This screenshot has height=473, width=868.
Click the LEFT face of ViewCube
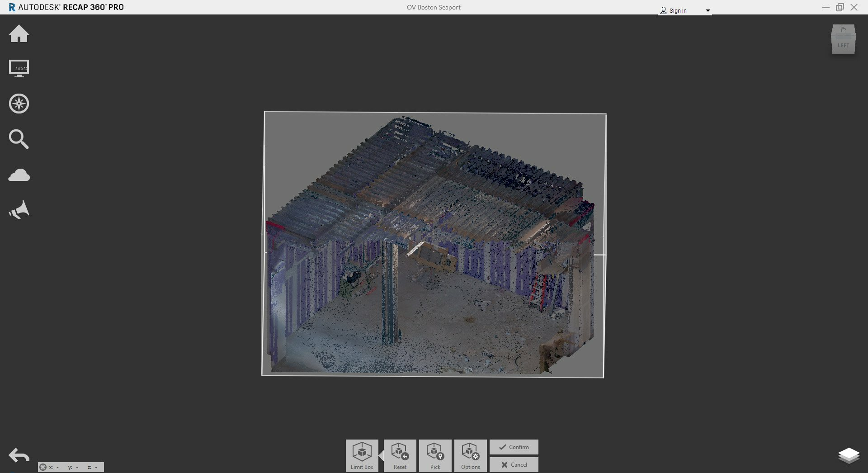pos(843,46)
